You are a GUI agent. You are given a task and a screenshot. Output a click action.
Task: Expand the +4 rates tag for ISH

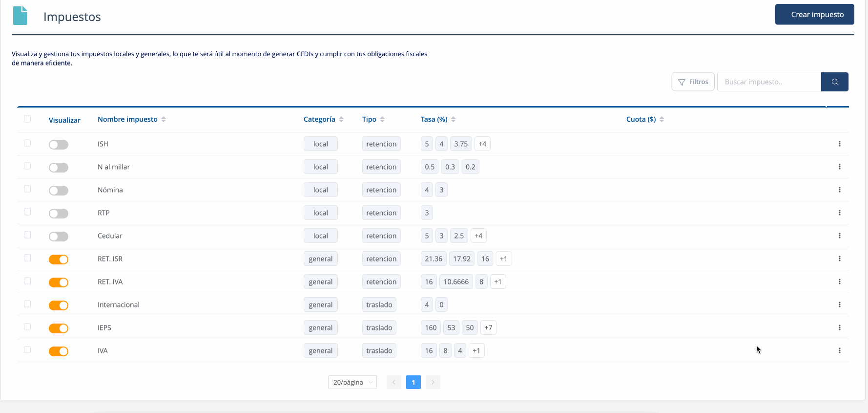coord(482,144)
